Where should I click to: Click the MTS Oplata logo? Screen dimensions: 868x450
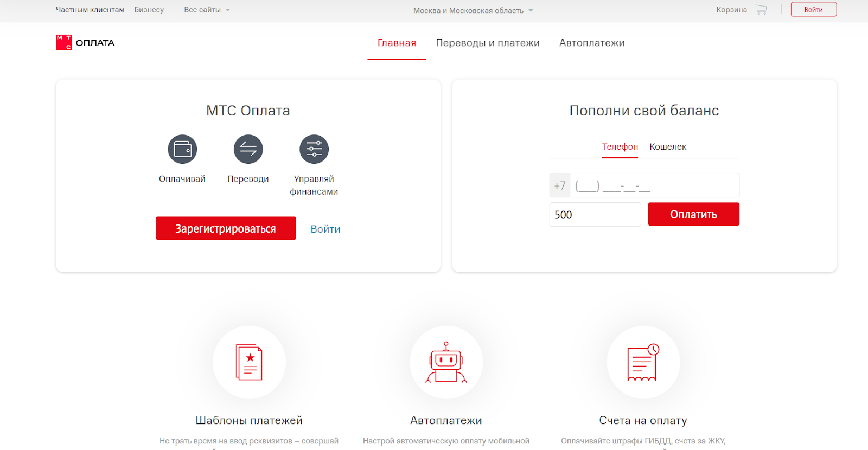(85, 43)
